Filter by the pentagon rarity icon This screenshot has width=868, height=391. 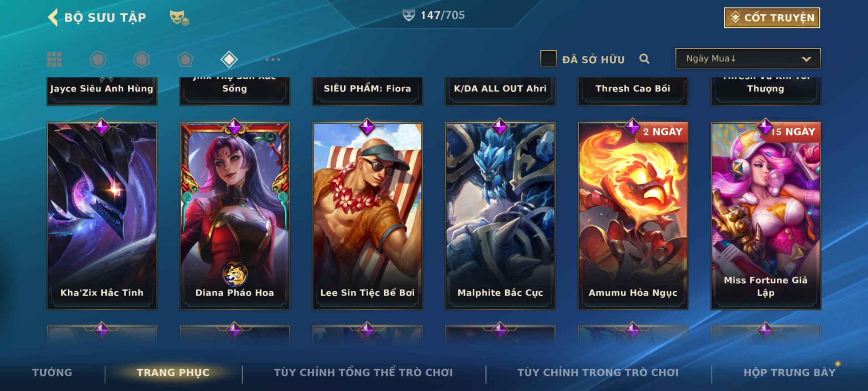pos(185,59)
